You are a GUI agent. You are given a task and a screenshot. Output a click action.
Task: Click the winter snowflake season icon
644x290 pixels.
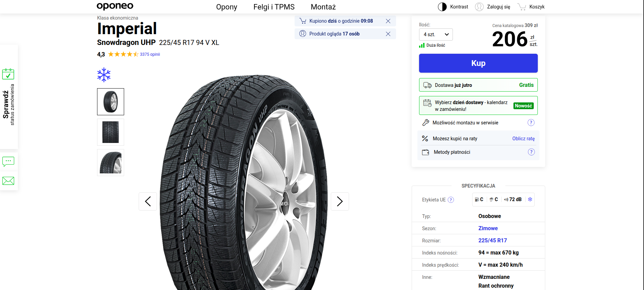coord(104,75)
